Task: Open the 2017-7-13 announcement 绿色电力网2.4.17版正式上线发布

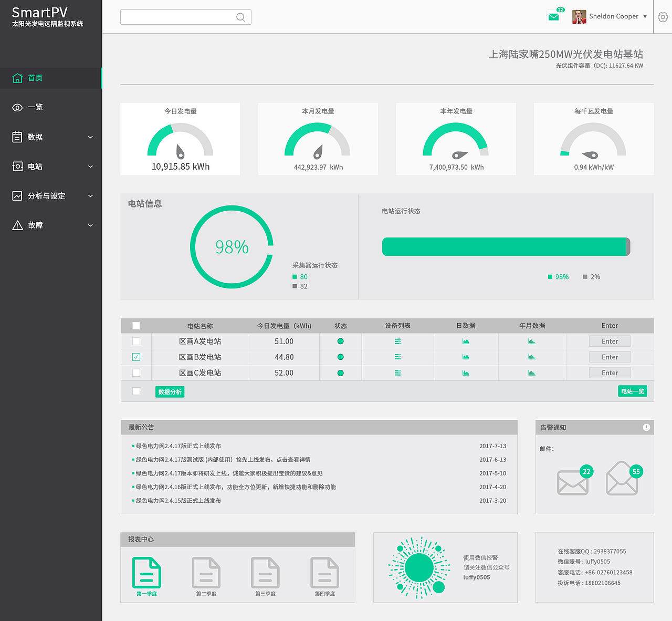Action: click(x=178, y=446)
